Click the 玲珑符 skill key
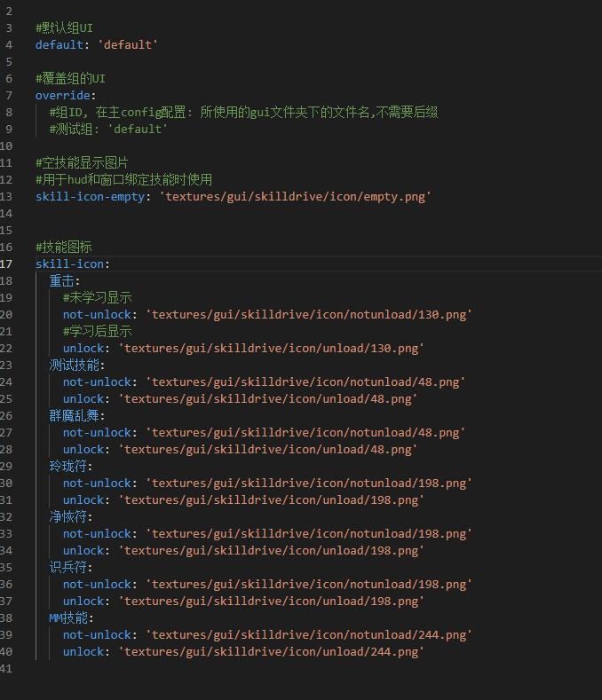602x700 pixels. (69, 466)
